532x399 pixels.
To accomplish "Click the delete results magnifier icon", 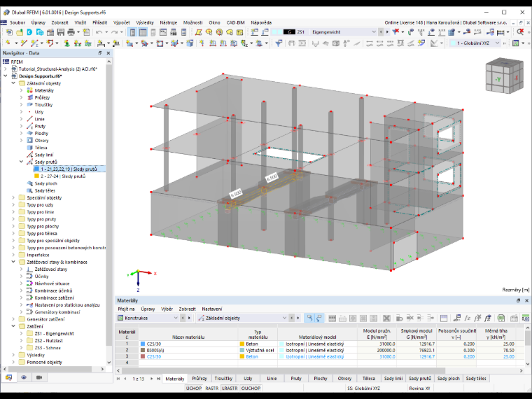I will pyautogui.click(x=520, y=32).
